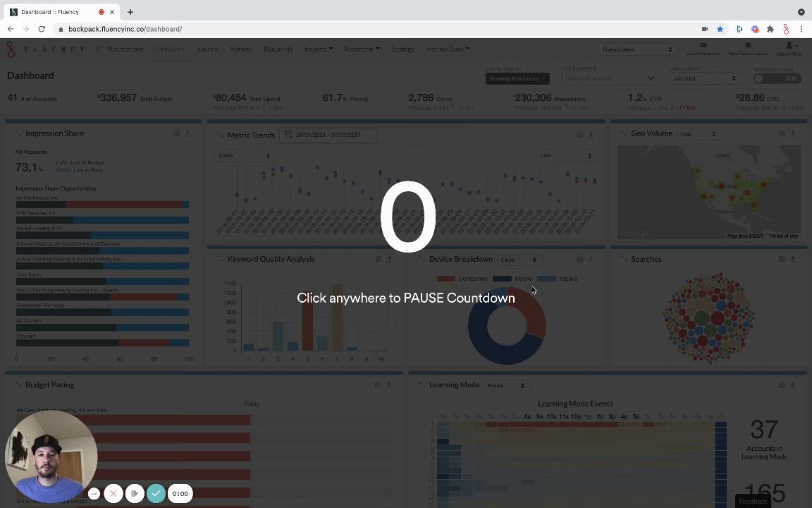Click the camera icon in the address bar

tap(705, 29)
